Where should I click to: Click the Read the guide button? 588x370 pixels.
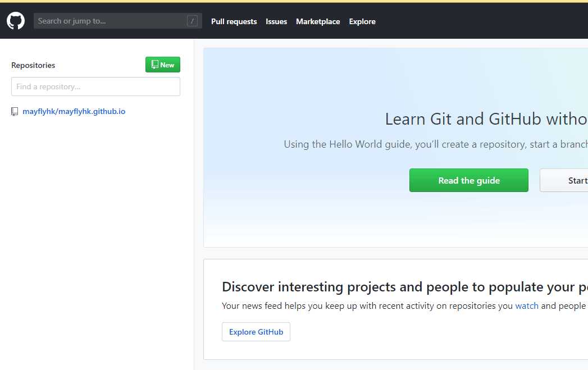tap(469, 180)
